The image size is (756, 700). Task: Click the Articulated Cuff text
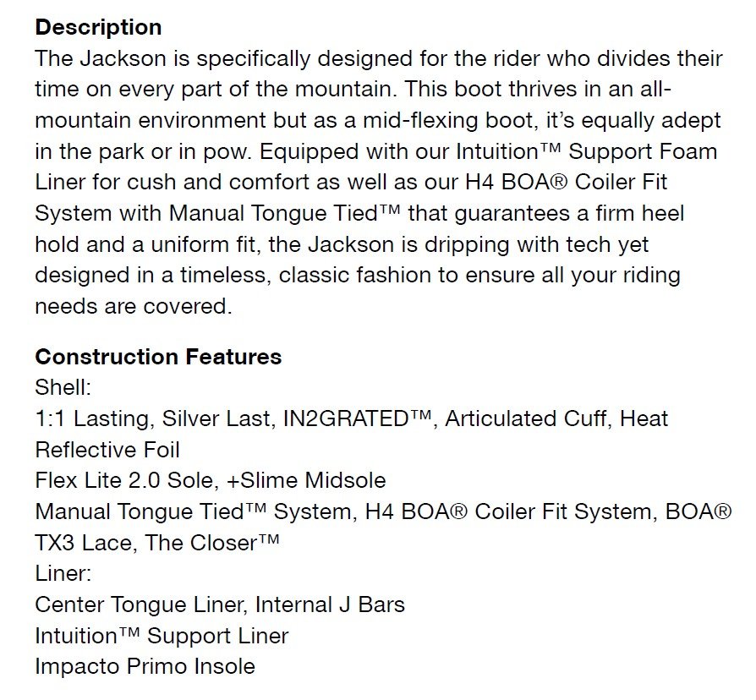click(x=529, y=419)
